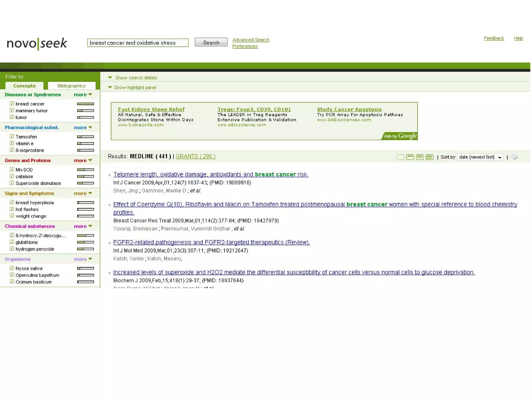Filter by hydrogen peroxide concept
Image resolution: width=532 pixels, height=399 pixels.
point(35,249)
